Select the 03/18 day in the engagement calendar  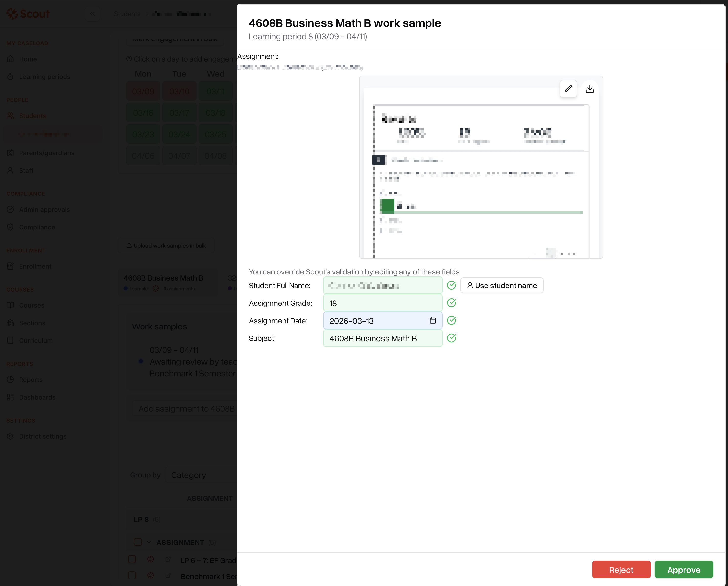point(215,113)
